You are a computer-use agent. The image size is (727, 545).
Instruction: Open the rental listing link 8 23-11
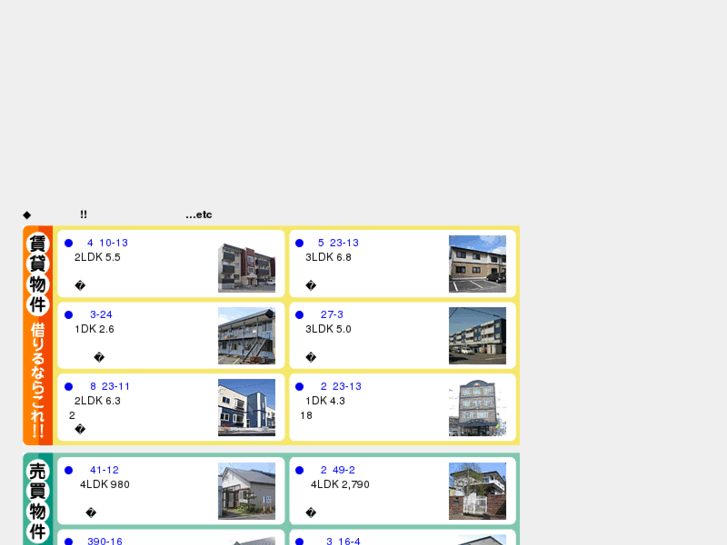point(110,387)
